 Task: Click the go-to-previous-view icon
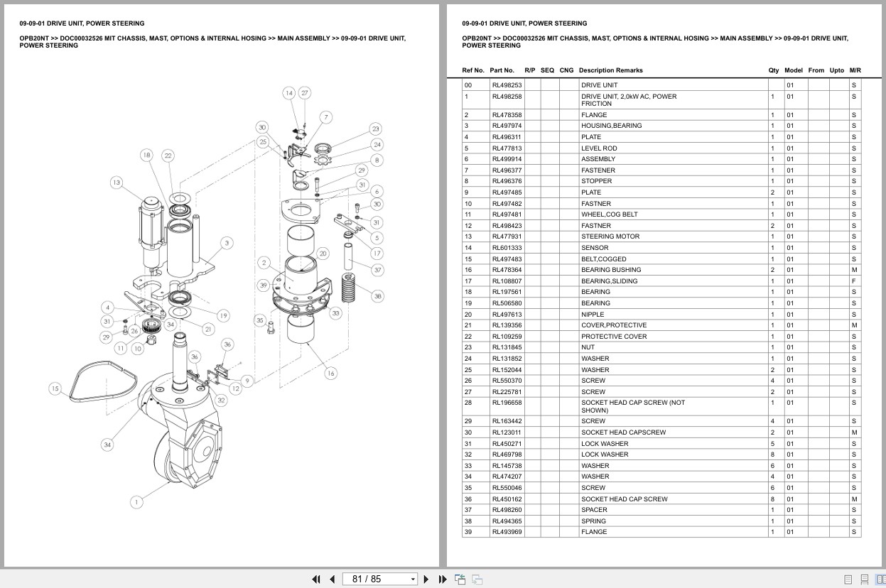point(460,579)
